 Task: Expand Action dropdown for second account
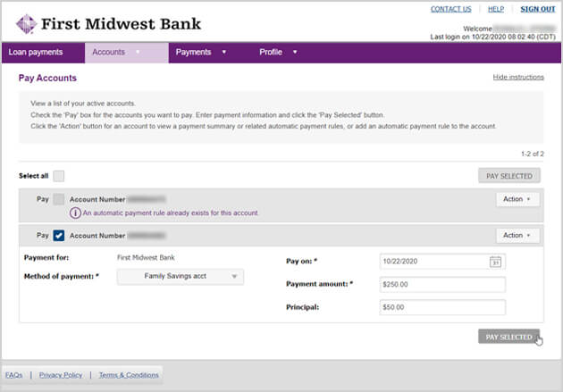pos(517,236)
